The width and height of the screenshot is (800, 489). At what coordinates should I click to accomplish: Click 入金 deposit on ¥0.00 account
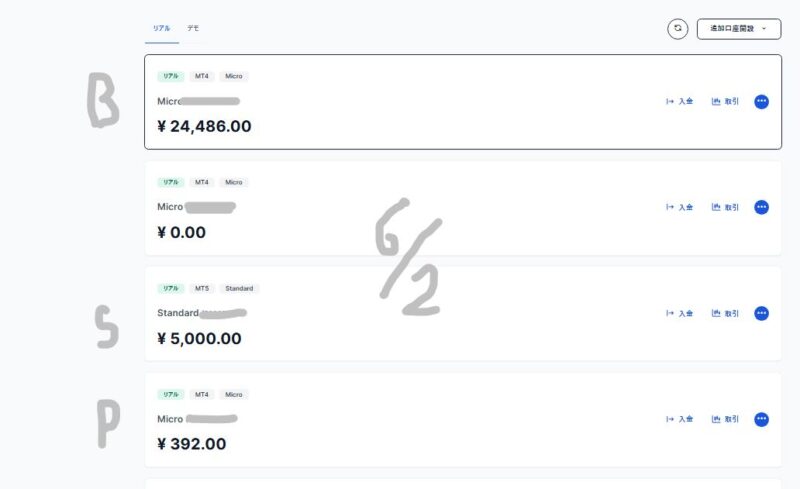680,207
